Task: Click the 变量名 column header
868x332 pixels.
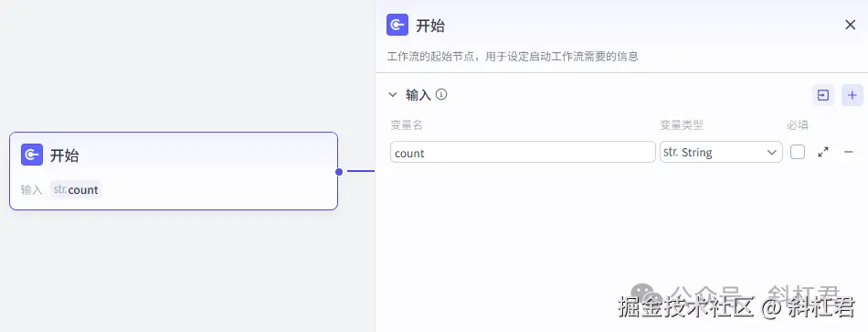Action: [407, 125]
